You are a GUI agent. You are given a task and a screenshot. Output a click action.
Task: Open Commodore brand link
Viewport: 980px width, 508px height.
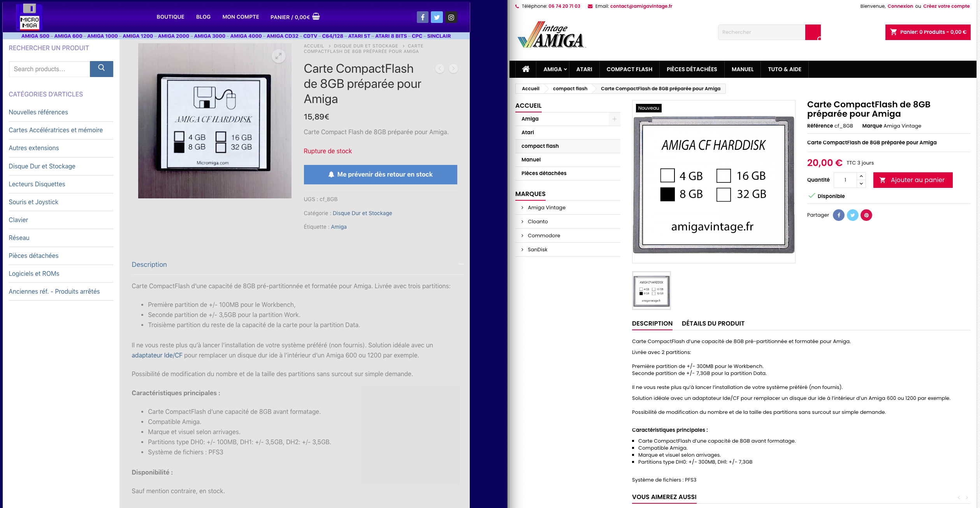click(544, 236)
